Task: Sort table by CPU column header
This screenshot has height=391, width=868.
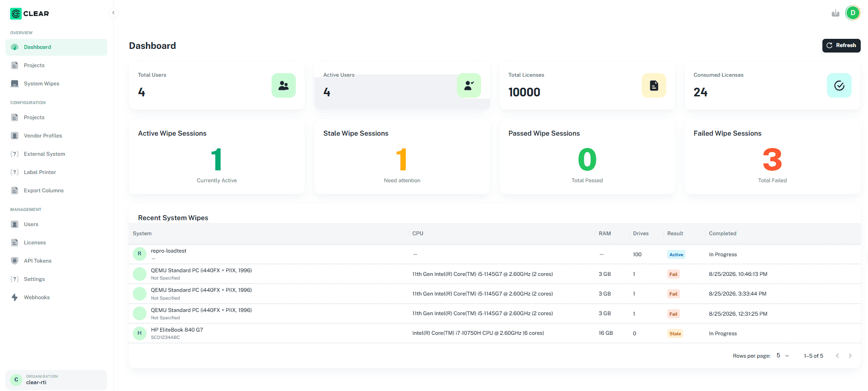Action: click(x=418, y=233)
